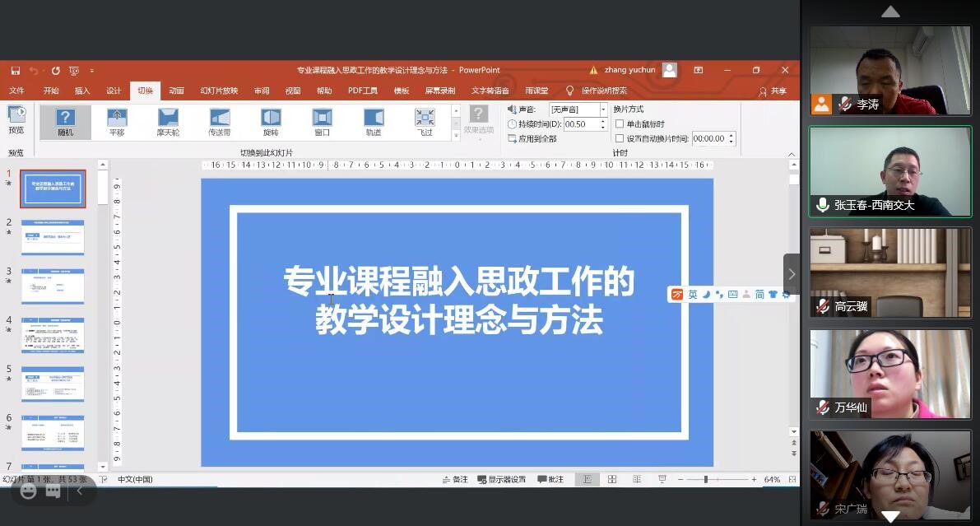The image size is (980, 526).
Task: Select the 传送带 transition effect
Action: 220,122
